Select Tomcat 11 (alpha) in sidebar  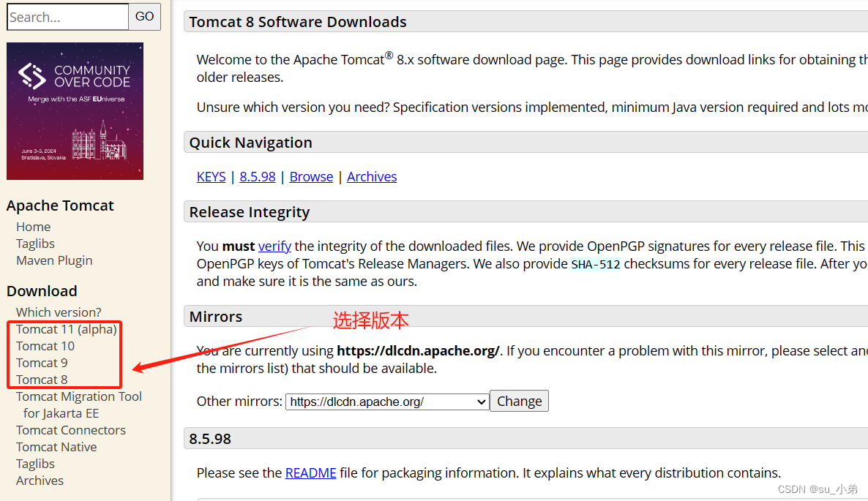65,328
